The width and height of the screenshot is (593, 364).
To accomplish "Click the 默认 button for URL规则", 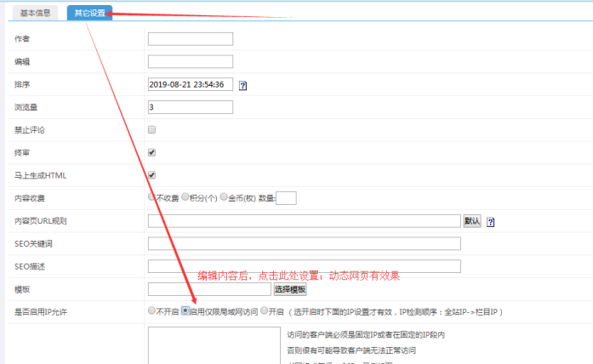I will click(x=472, y=221).
